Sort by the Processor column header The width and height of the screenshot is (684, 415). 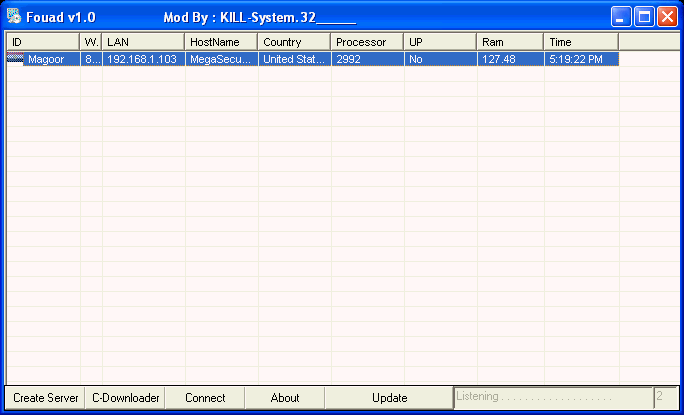[x=367, y=42]
